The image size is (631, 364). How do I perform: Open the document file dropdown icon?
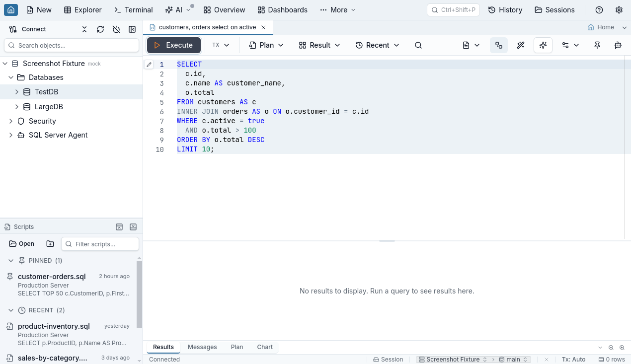[x=471, y=45]
